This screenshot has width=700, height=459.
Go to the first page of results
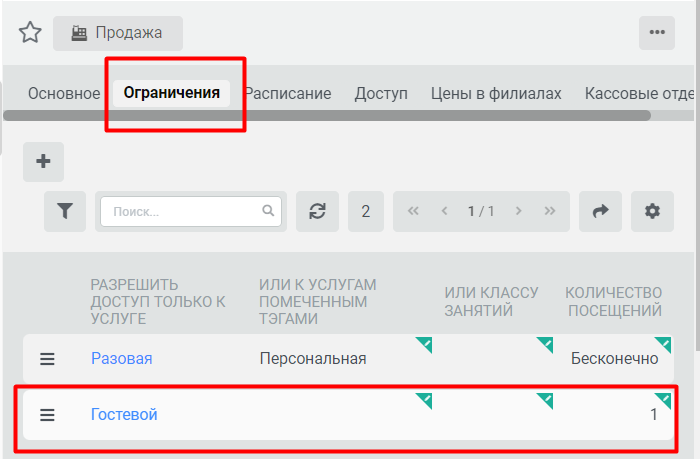point(413,211)
